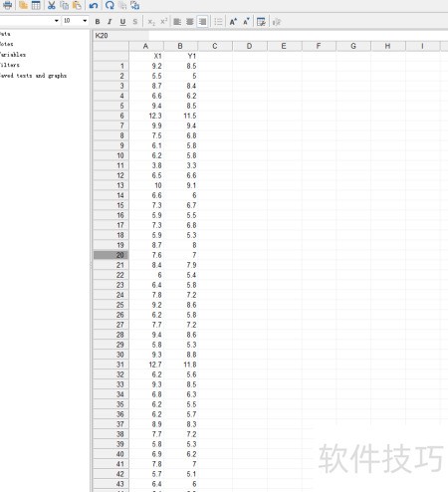The height and width of the screenshot is (492, 448).
Task: Click the Paste clipboard icon
Action: tap(77, 5)
